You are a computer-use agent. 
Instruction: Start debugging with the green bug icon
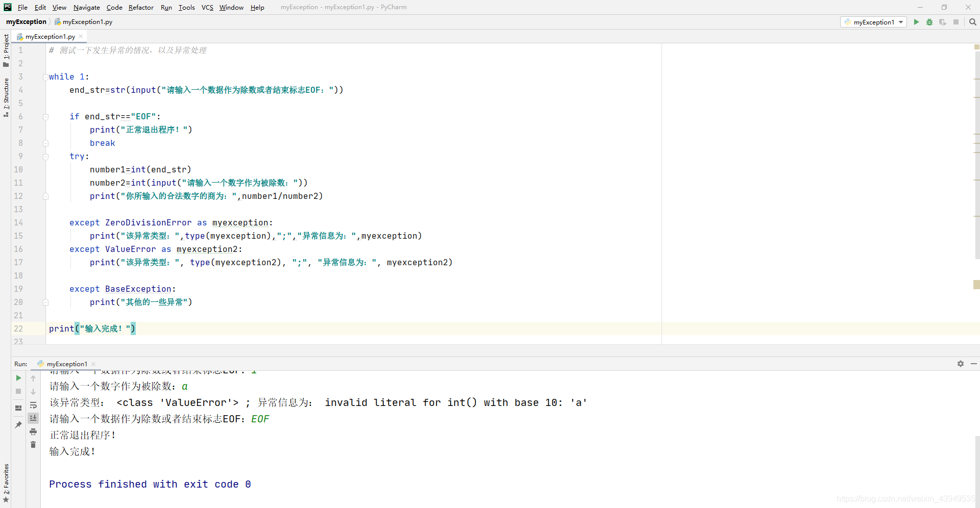(929, 22)
